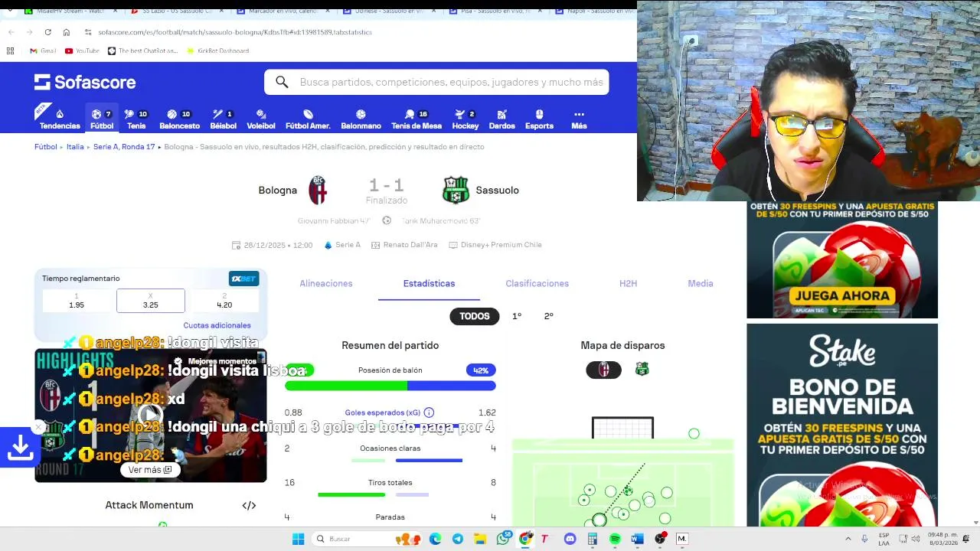Screen dimensions: 980x551
Task: Go to the browser home page
Action: (x=67, y=32)
